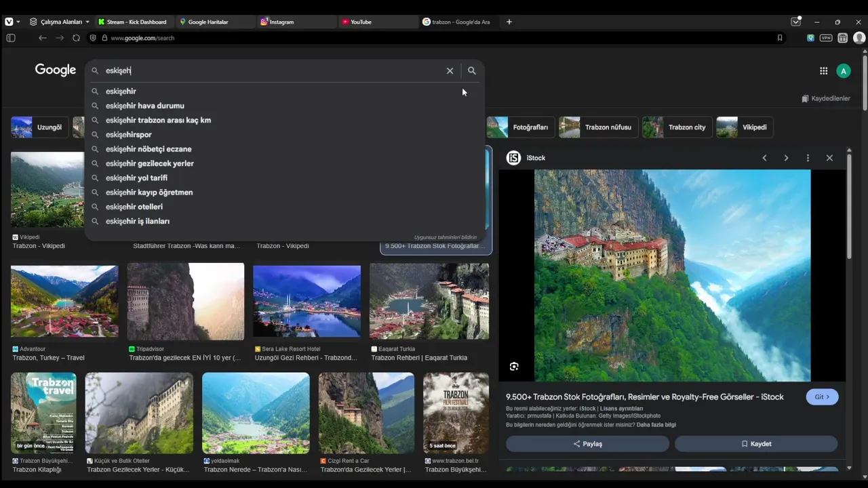868x488 pixels.
Task: Filter images by Trabzon city chip
Action: coord(677,127)
